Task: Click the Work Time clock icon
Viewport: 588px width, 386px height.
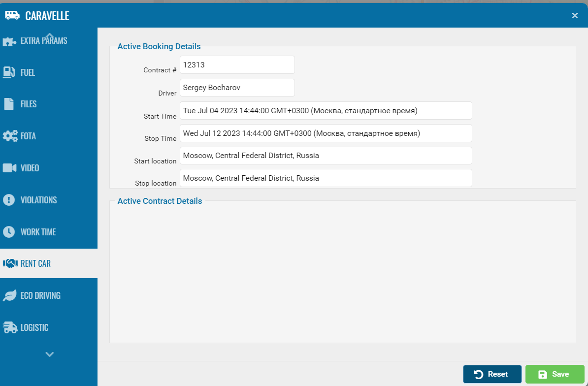Action: pos(9,232)
